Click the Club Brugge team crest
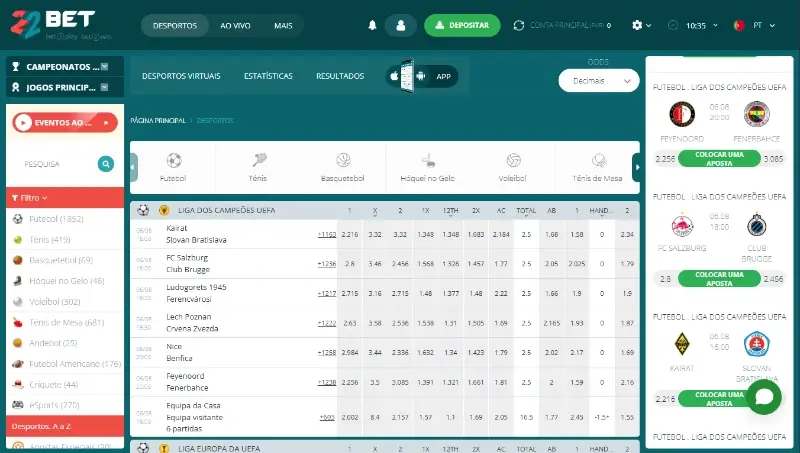Viewport: 800px width, 453px height. (757, 224)
